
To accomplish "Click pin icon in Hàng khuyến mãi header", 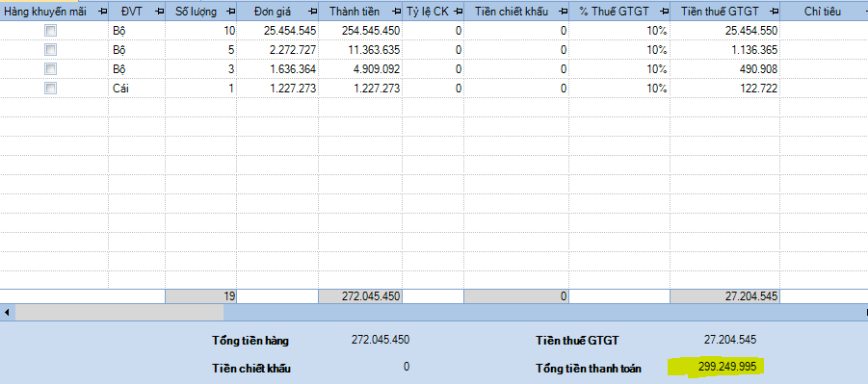I will pos(102,12).
